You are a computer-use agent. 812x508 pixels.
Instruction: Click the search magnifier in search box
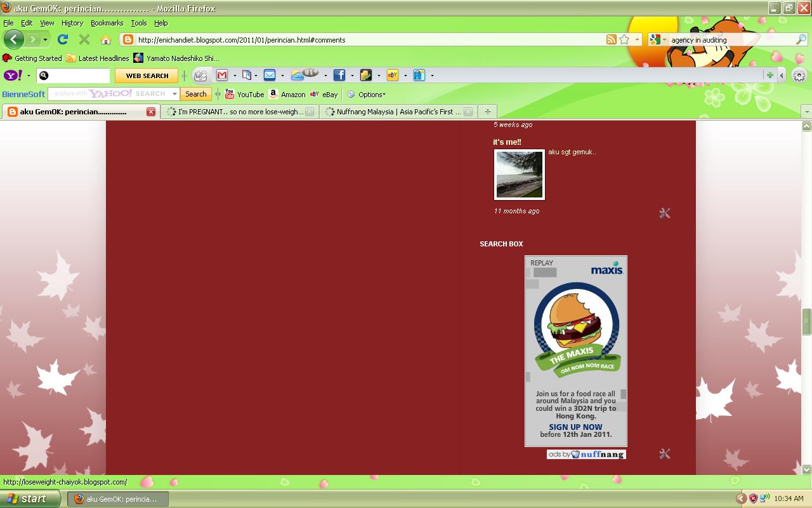(x=801, y=39)
